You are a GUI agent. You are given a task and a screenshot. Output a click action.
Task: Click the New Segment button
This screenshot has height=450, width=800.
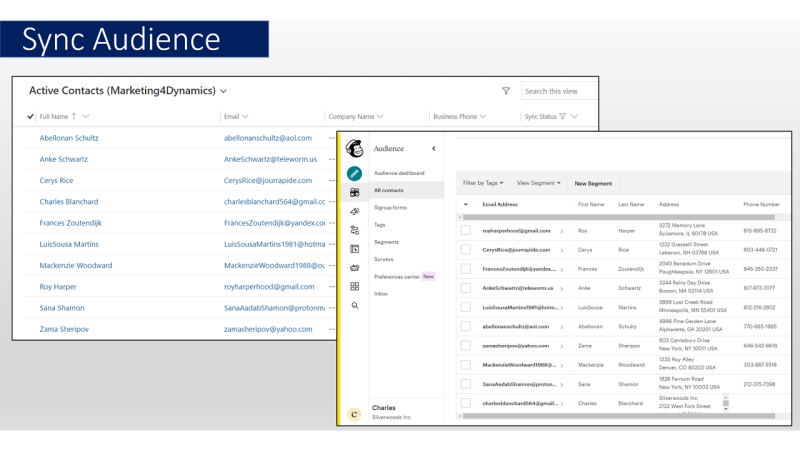click(594, 183)
